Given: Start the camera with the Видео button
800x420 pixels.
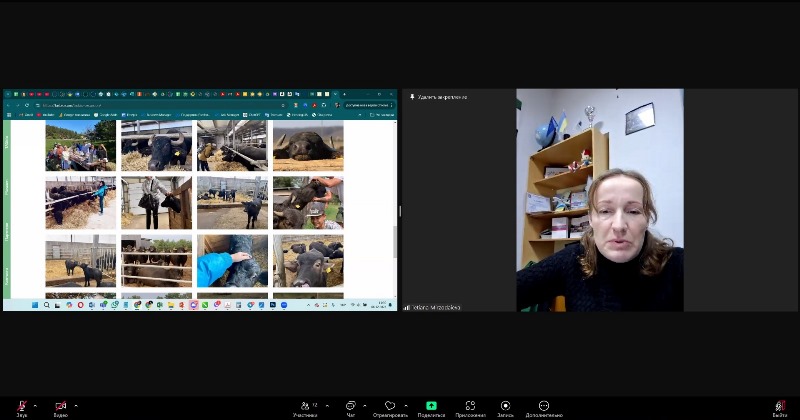Looking at the screenshot, I should click(60, 408).
